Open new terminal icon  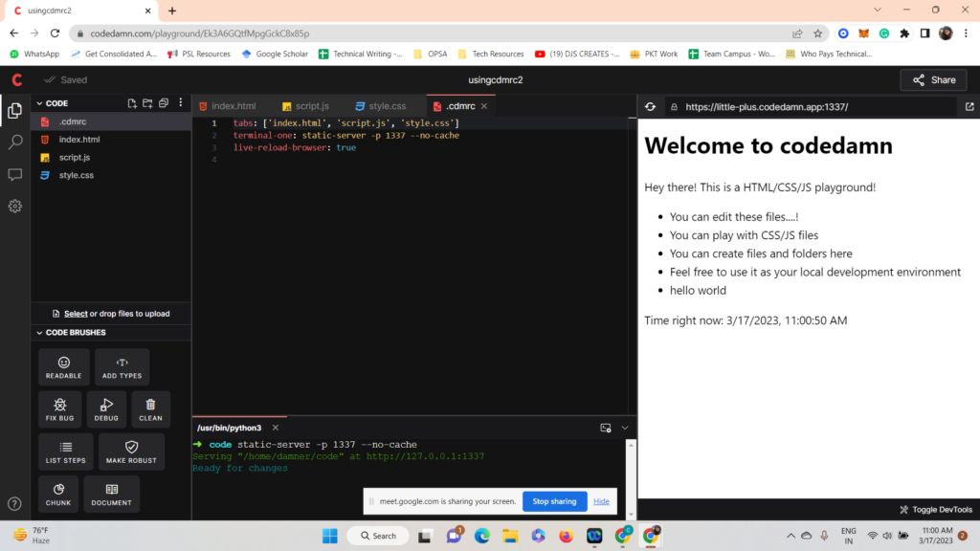(x=606, y=428)
